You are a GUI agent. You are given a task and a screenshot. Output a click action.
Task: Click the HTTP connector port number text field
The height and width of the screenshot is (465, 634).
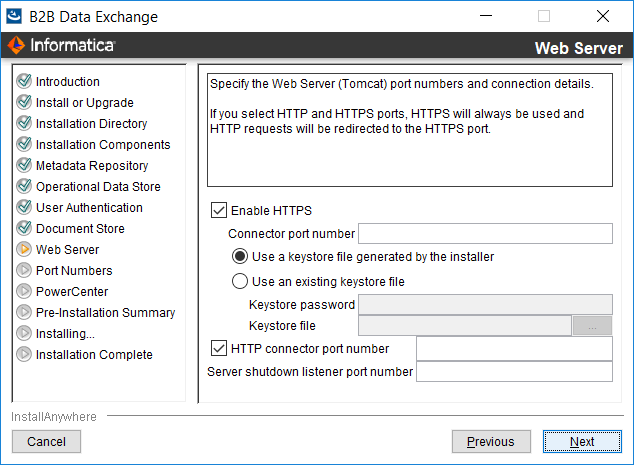[x=514, y=349]
